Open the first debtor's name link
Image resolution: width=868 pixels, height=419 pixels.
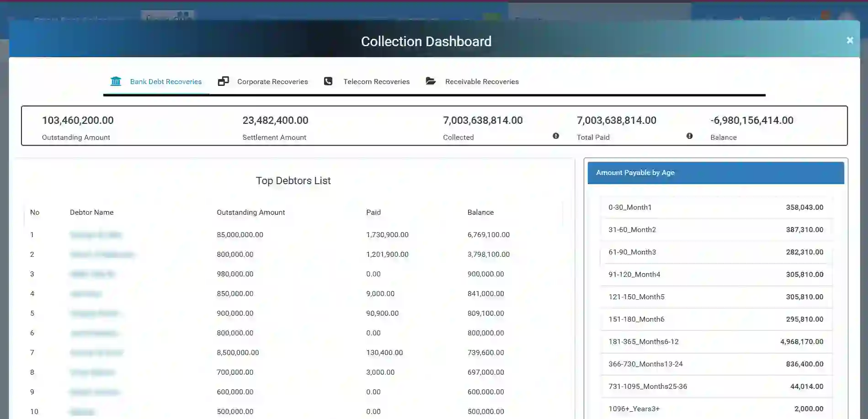[x=96, y=234]
